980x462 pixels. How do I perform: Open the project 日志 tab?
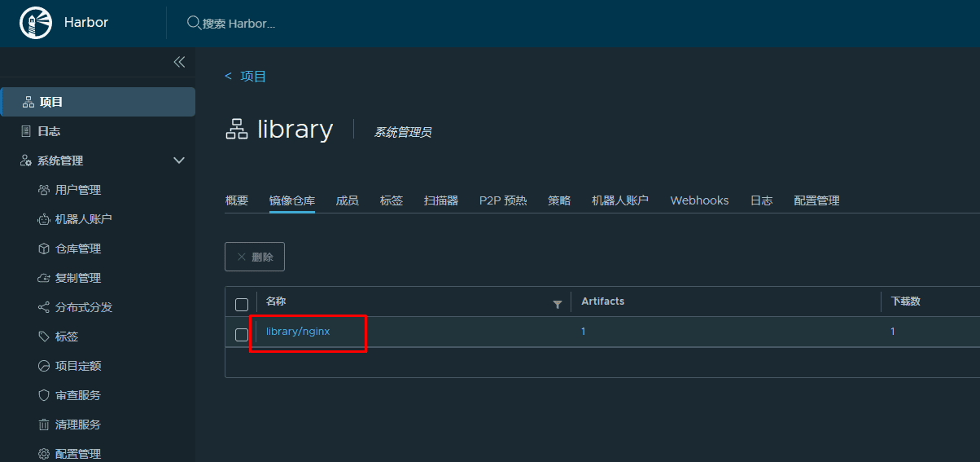pyautogui.click(x=762, y=200)
